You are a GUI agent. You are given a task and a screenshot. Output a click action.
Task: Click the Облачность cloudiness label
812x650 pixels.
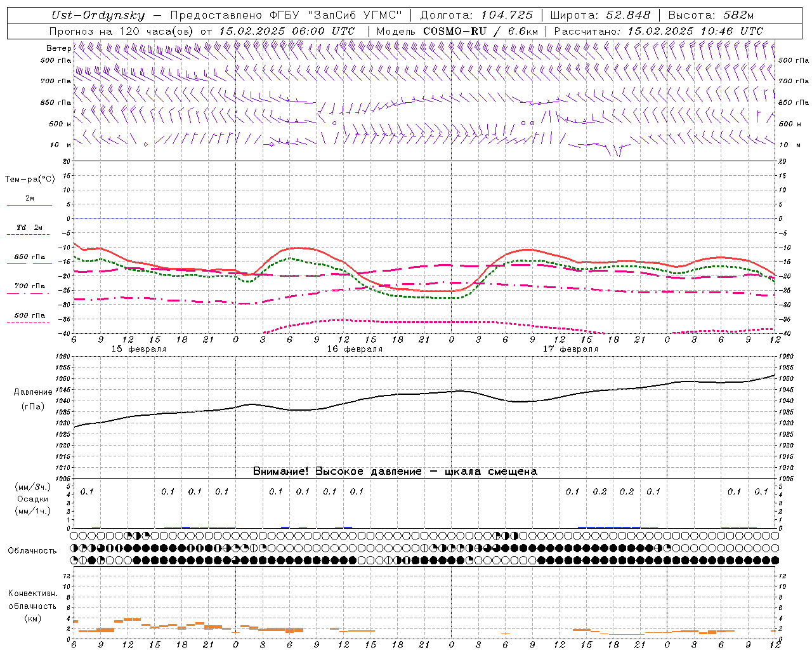click(x=32, y=551)
